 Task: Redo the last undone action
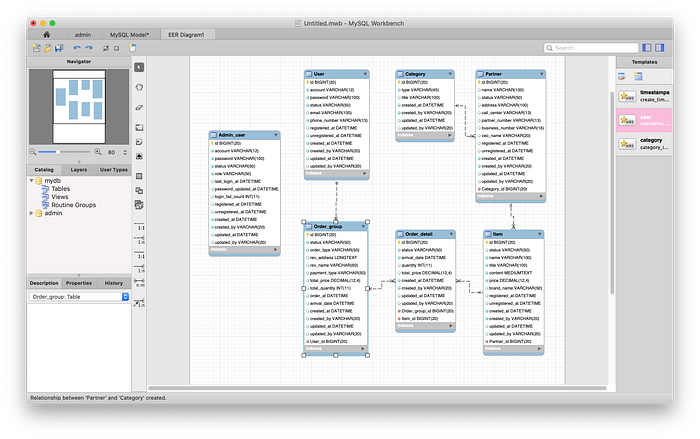(89, 48)
